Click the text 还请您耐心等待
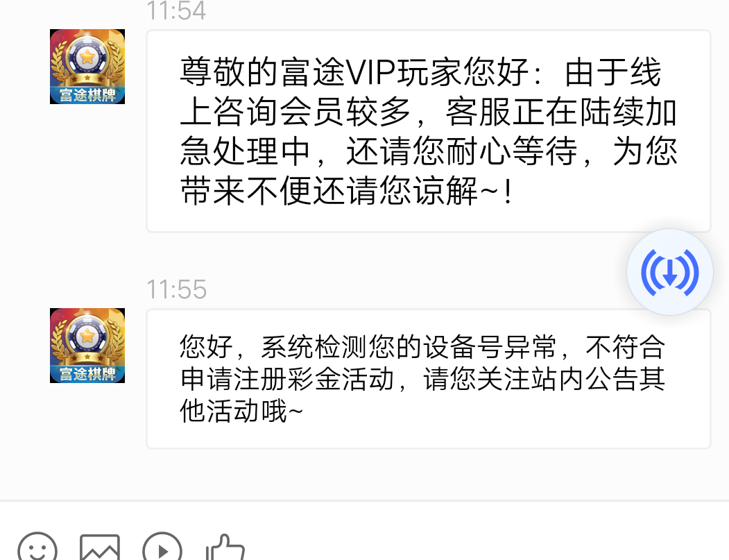 (x=462, y=152)
